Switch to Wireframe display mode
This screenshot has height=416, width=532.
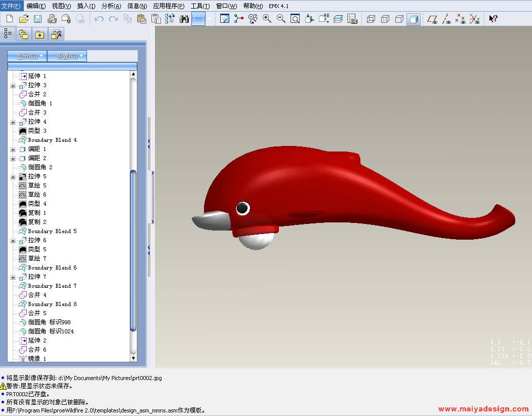coord(371,19)
